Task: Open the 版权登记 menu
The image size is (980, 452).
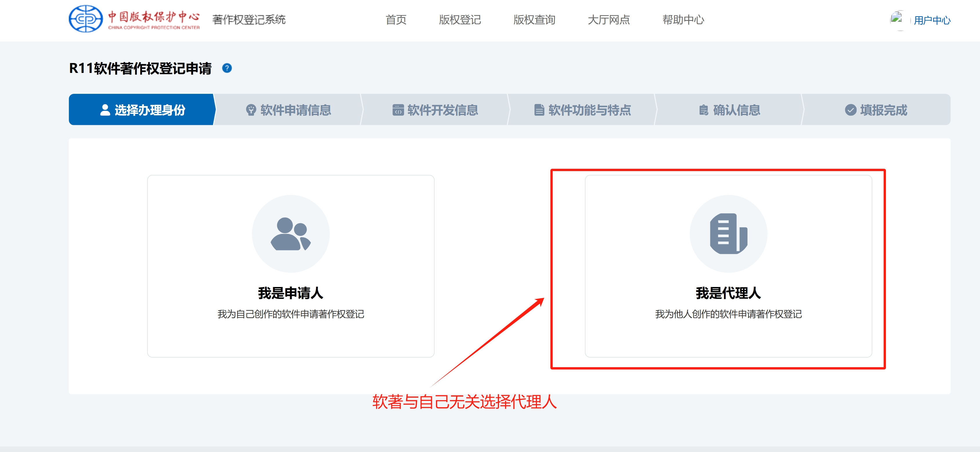Action: coord(460,20)
